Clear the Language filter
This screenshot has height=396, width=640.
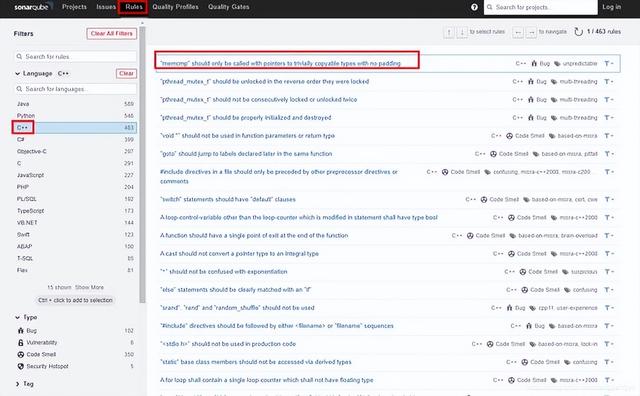click(126, 73)
